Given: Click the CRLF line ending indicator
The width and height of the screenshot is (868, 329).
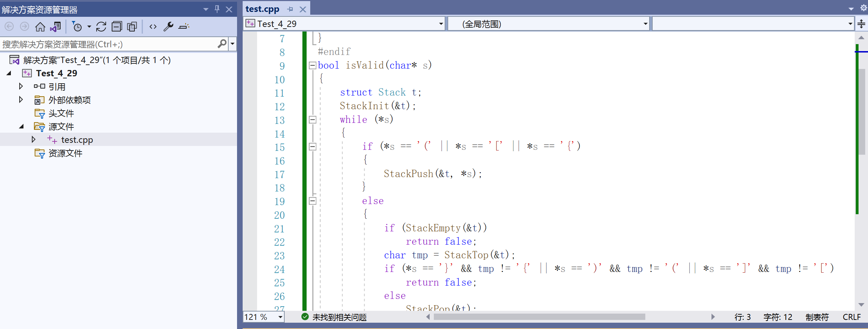Looking at the screenshot, I should pos(852,317).
